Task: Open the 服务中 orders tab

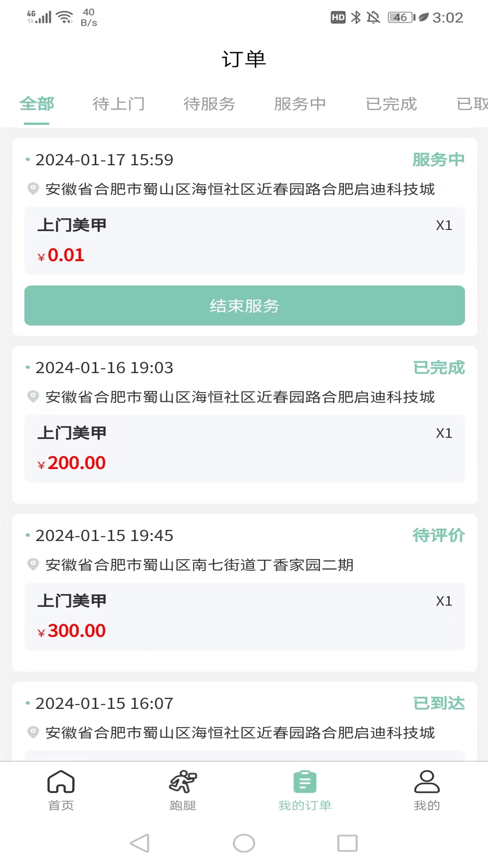Action: (x=300, y=104)
